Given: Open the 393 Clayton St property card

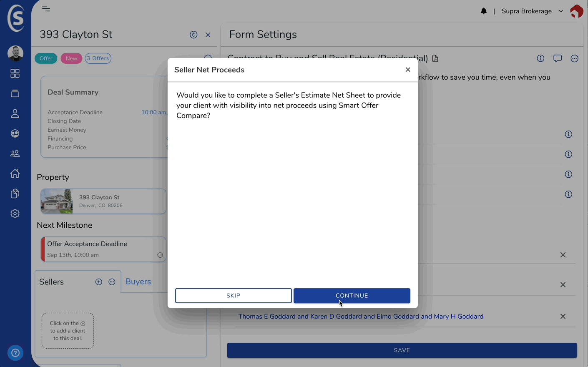Looking at the screenshot, I should point(103,201).
